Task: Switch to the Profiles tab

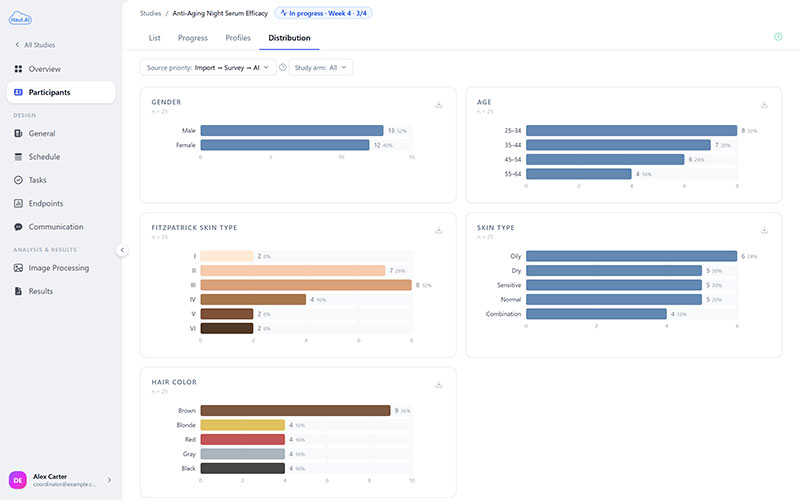Action: pos(238,38)
